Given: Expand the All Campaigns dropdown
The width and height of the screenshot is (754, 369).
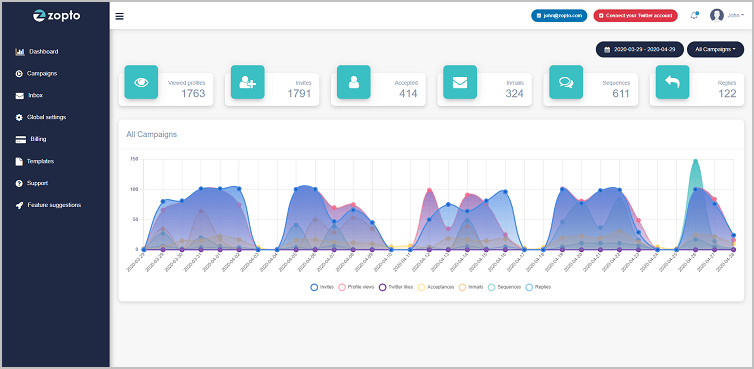Looking at the screenshot, I should [x=716, y=49].
